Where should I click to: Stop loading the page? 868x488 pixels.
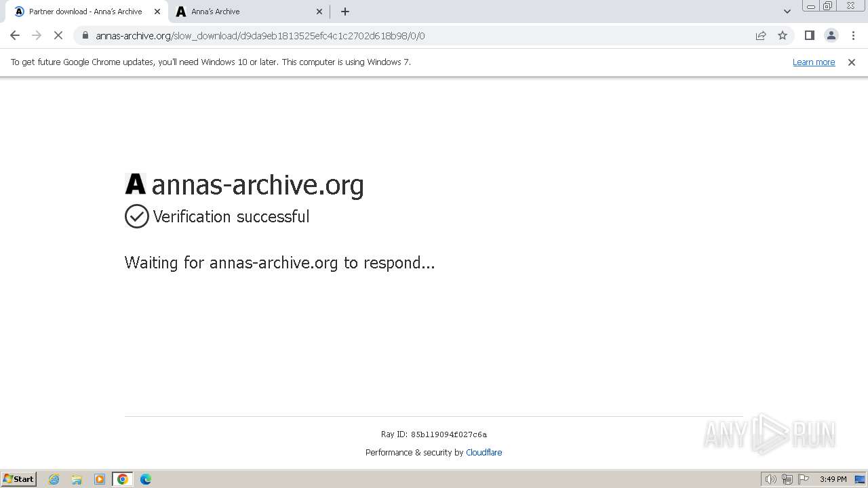58,35
